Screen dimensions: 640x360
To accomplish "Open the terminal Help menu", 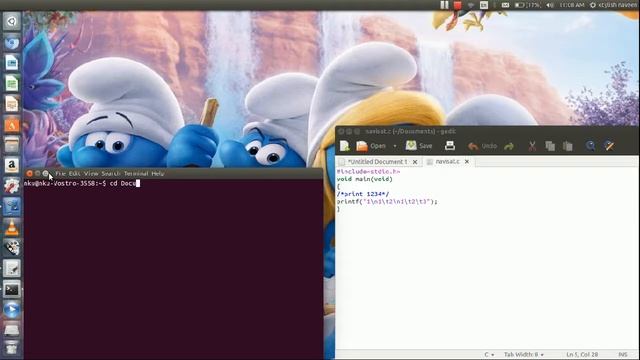I will (158, 173).
